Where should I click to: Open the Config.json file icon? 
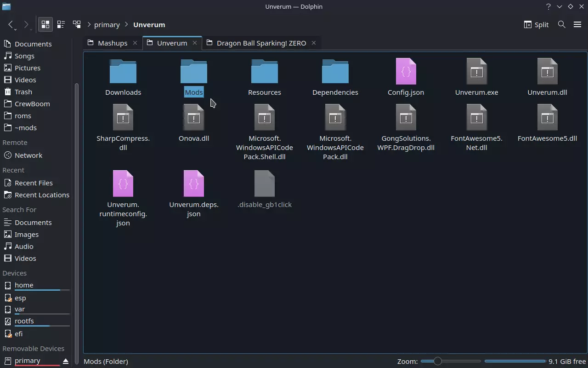406,72
